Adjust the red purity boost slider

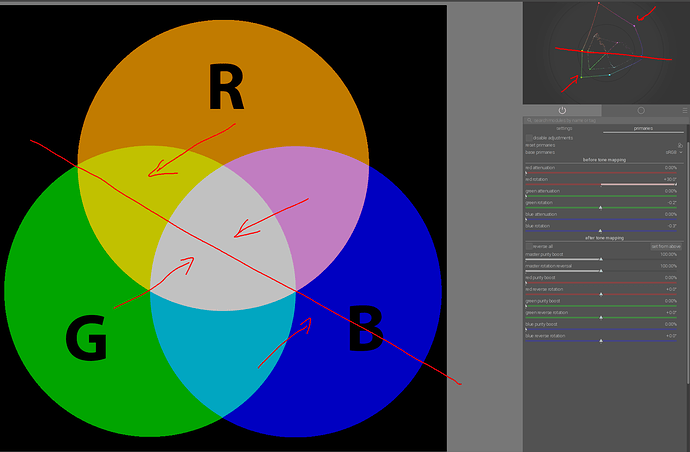pos(601,283)
